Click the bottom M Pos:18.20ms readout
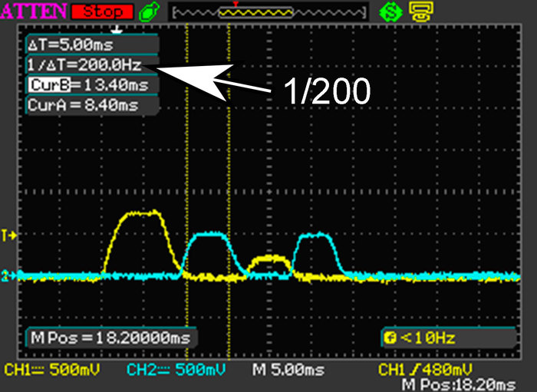The image size is (537, 392). pos(458,385)
